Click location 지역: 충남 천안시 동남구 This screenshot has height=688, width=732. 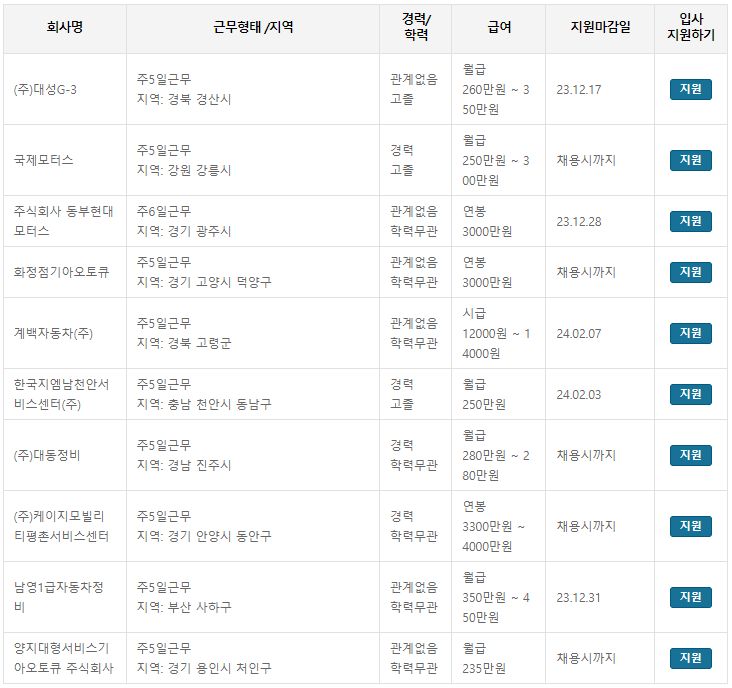click(204, 404)
